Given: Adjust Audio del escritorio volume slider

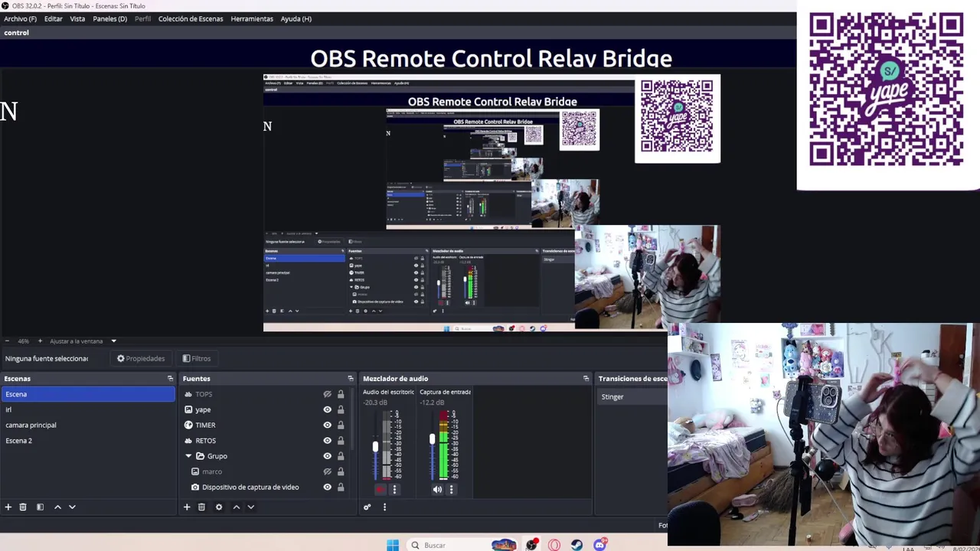Looking at the screenshot, I should (375, 446).
